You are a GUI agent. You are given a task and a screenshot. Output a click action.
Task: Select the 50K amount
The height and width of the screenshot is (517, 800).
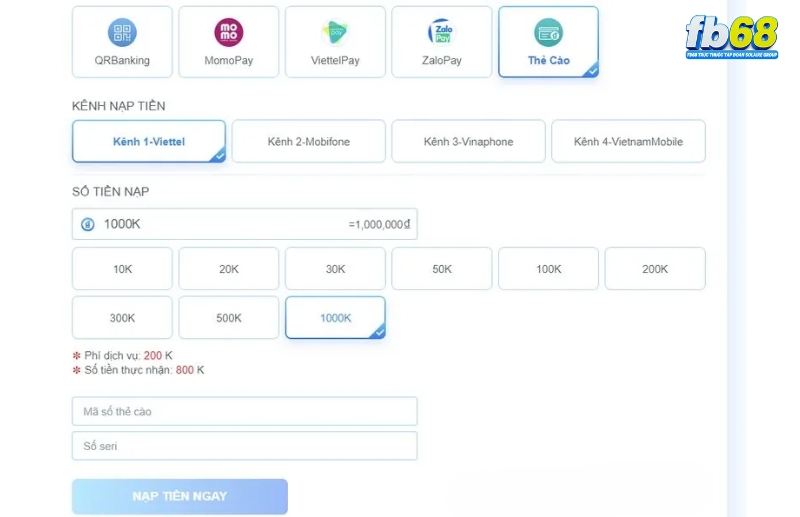click(442, 268)
